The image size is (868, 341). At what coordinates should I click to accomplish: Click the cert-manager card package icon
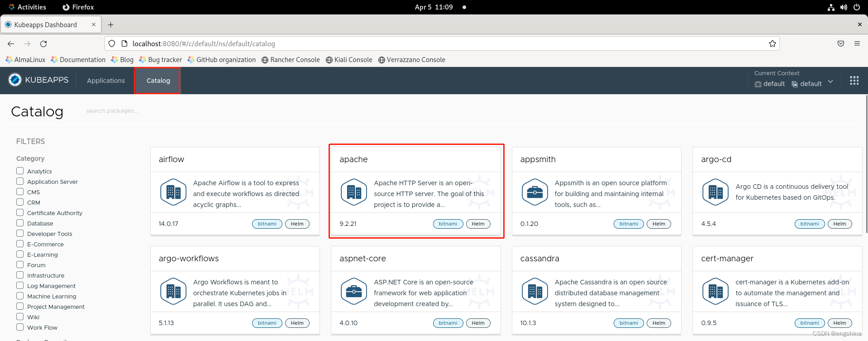pos(715,291)
